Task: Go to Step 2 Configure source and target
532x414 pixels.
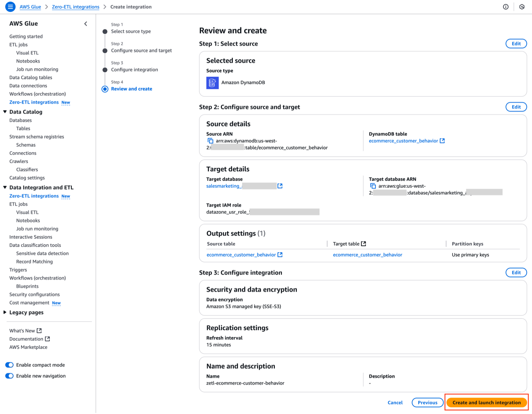Action: click(141, 51)
